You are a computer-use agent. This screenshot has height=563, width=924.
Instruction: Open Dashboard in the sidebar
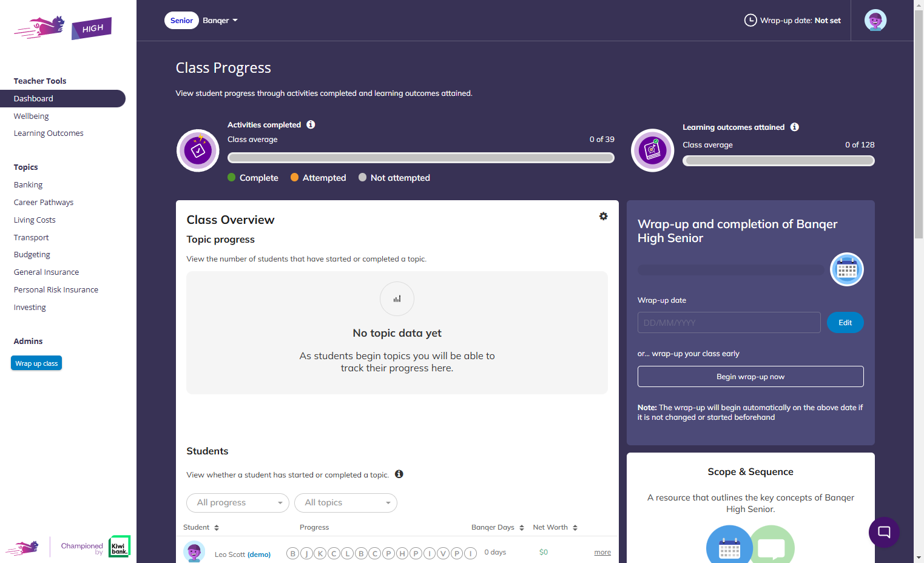pyautogui.click(x=62, y=98)
